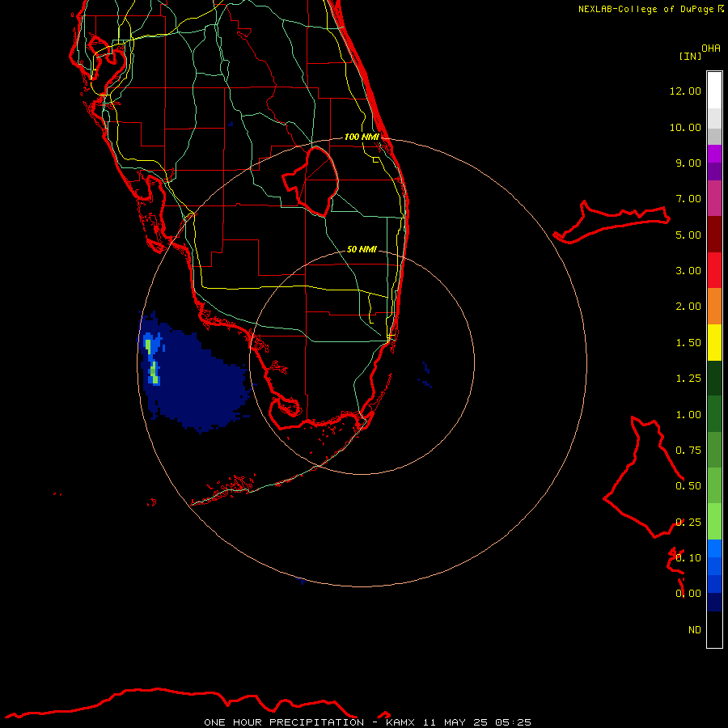Select the bright red legend swatch

(x=714, y=270)
